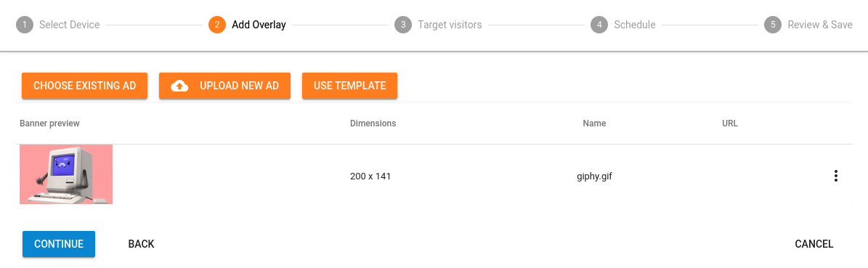
Task: Open the Target visitors step
Action: click(x=450, y=25)
